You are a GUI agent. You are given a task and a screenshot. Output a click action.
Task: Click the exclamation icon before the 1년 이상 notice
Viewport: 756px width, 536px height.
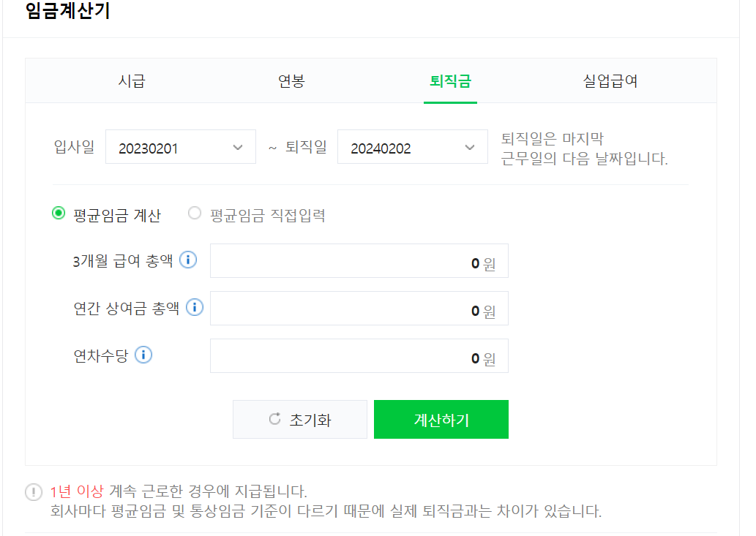[33, 493]
